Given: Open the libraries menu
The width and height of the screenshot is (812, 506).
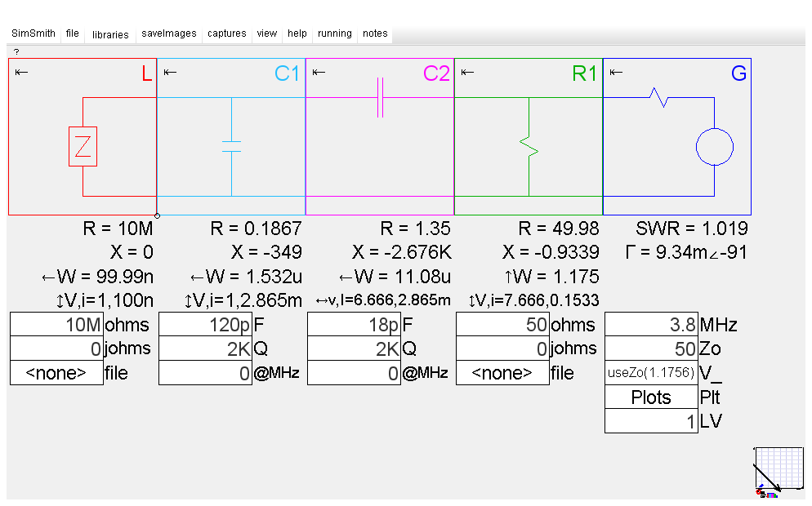Looking at the screenshot, I should [110, 34].
